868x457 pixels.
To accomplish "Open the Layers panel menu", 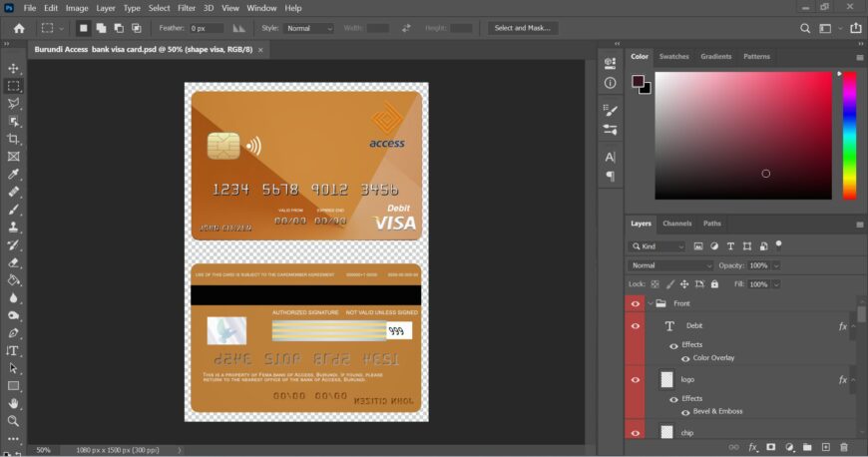I will pyautogui.click(x=860, y=225).
